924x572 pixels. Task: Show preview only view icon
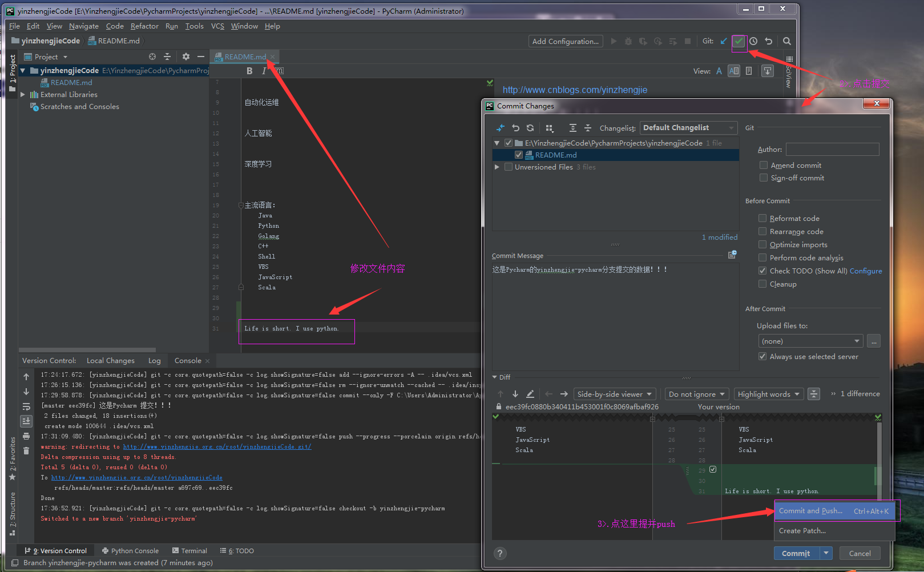click(x=749, y=71)
